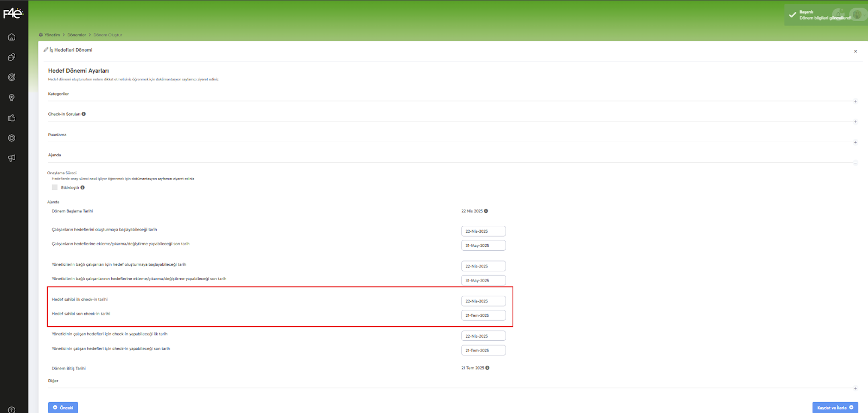Click the chat bubbles sidebar icon
Image resolution: width=868 pixels, height=413 pixels.
(x=11, y=57)
